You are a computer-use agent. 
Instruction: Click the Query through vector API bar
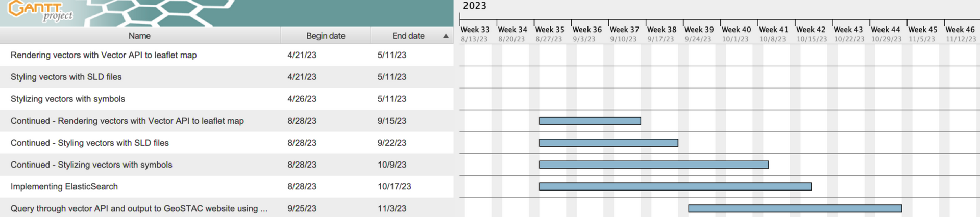point(795,208)
